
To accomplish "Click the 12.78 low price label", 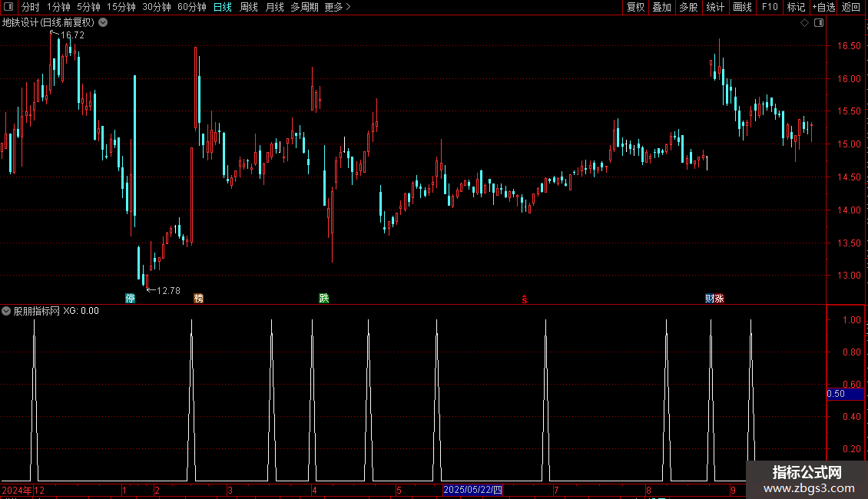I will [x=168, y=291].
